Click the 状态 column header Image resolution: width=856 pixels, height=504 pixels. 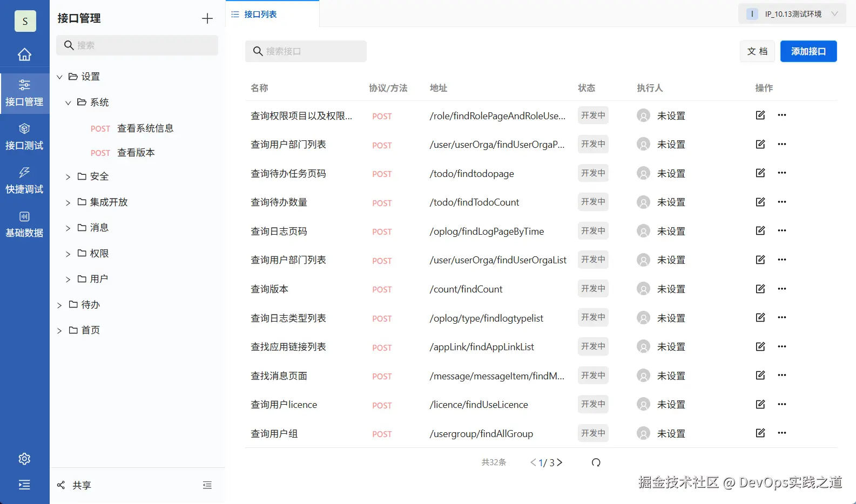pyautogui.click(x=587, y=88)
